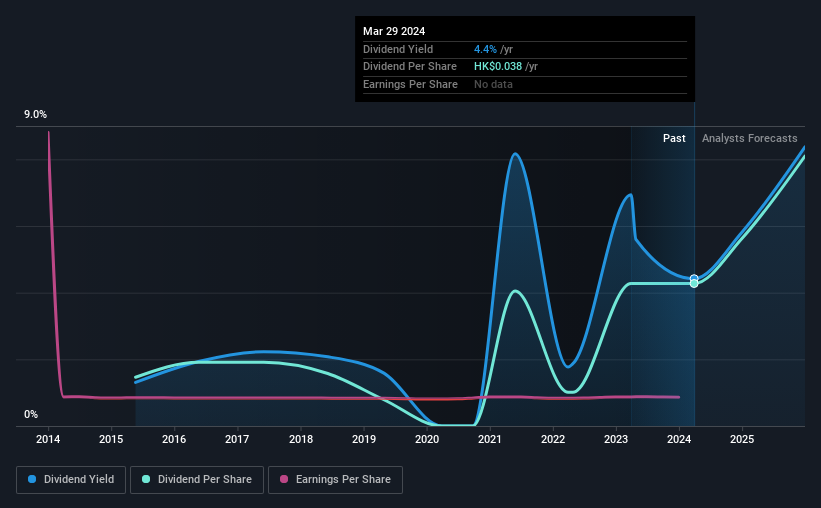Viewport: 821px width, 508px height.
Task: Click the No data earnings value
Action: (493, 84)
